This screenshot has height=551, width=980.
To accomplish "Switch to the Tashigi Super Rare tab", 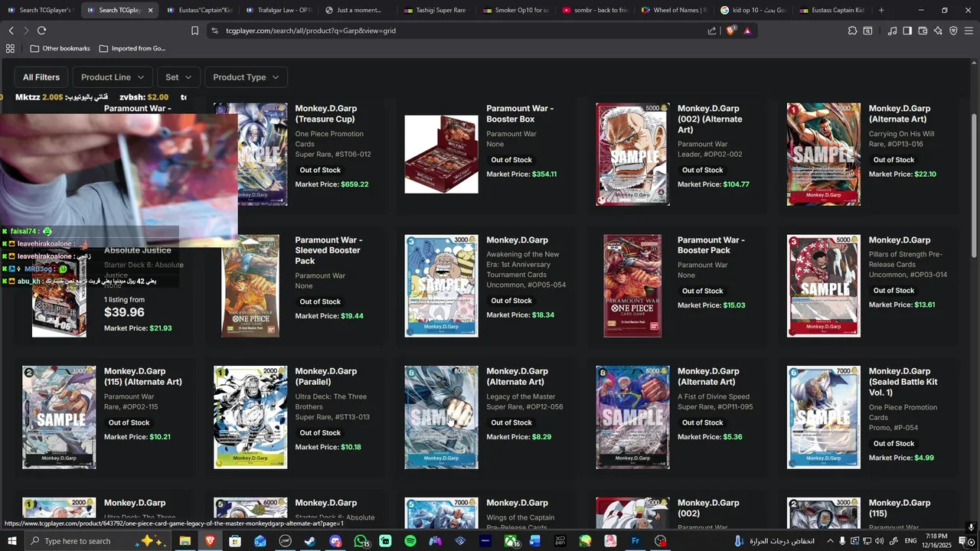I will coord(436,10).
